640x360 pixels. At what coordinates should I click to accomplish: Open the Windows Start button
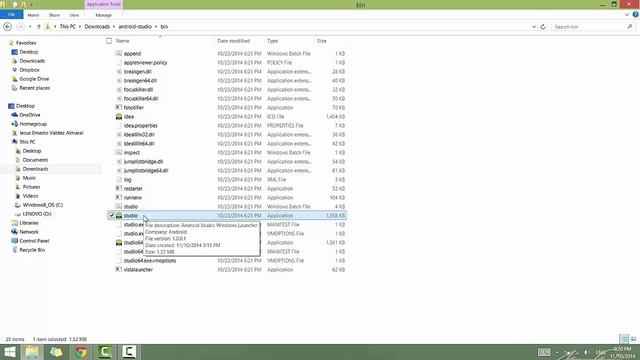click(10, 352)
